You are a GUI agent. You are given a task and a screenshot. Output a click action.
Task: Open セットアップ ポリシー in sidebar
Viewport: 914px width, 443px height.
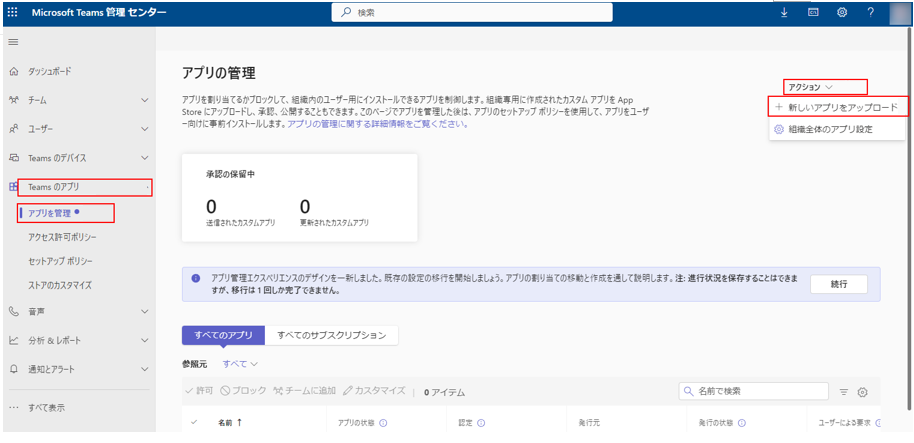[61, 261]
